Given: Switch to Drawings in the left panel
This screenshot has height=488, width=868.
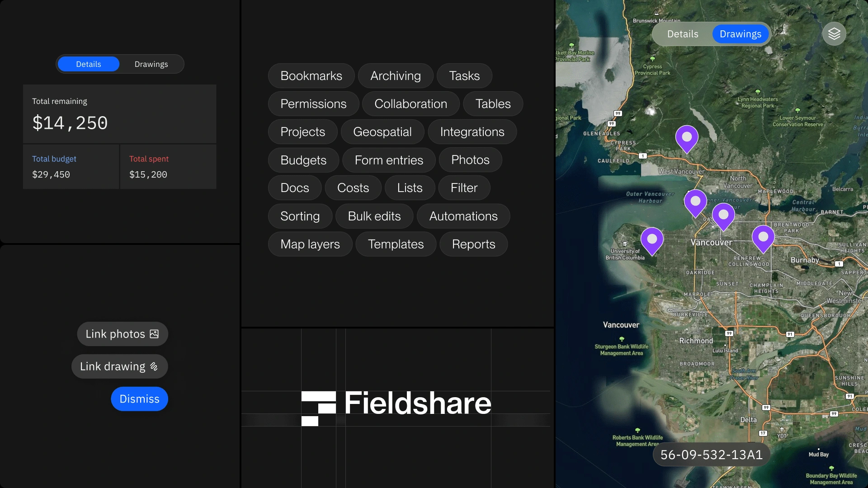Looking at the screenshot, I should point(151,64).
